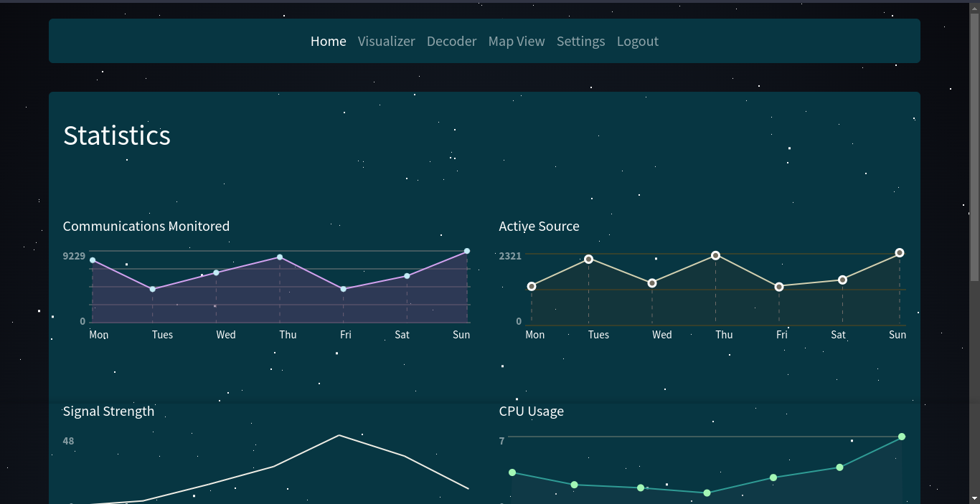
Task: Click Friday point on Communications Monitored chart
Action: coord(344,289)
